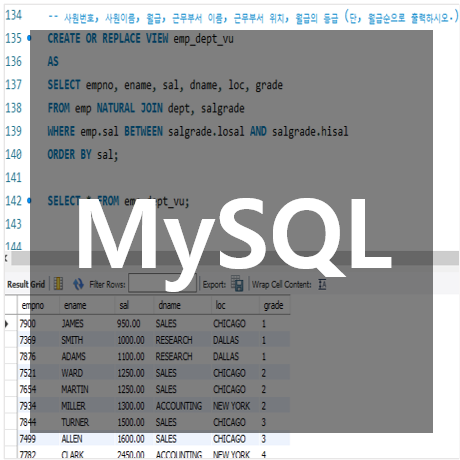Screen dimensions: 460x460
Task: Select the Result Grid label
Action: click(x=26, y=284)
